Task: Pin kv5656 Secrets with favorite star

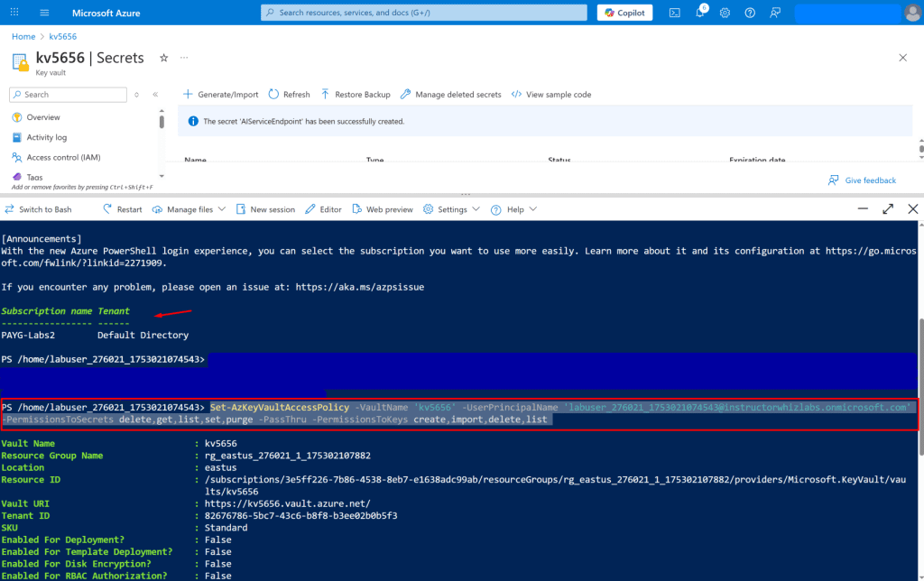Action: coord(163,58)
